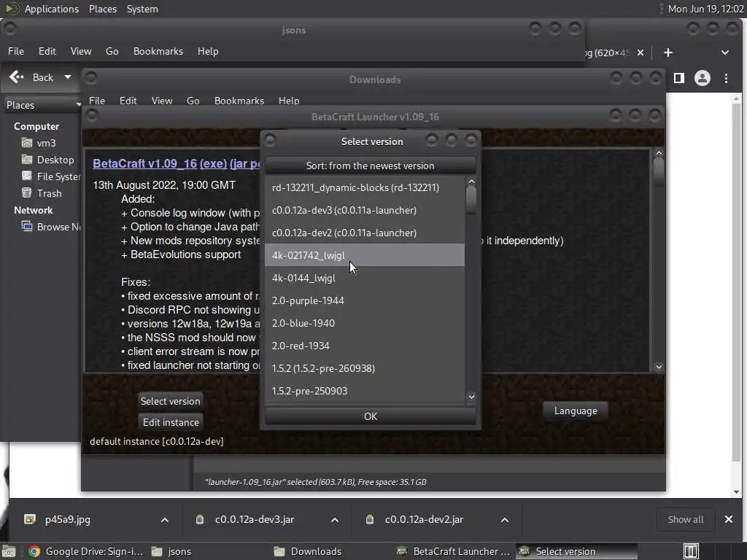Viewport: 747px width, 560px height.
Task: Open Chrome three-dot menu
Action: pyautogui.click(x=726, y=78)
